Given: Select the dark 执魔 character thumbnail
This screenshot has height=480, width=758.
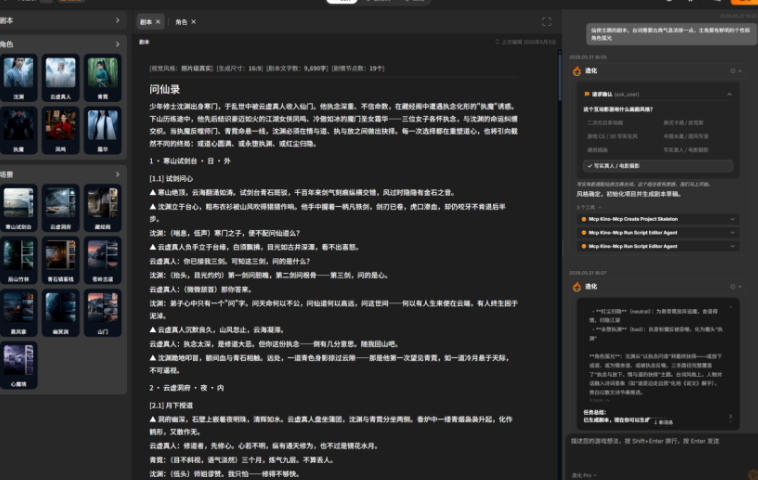Looking at the screenshot, I should click(18, 130).
